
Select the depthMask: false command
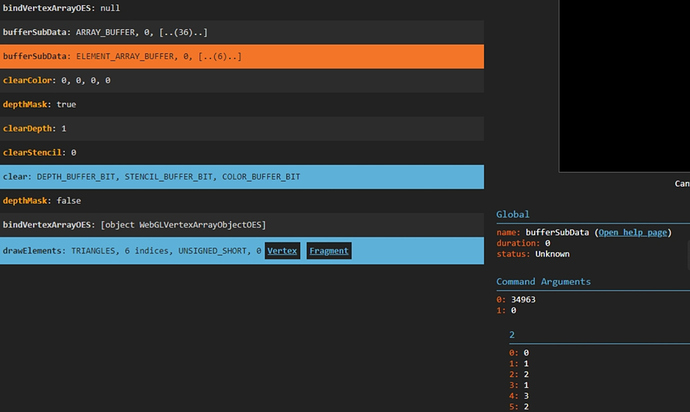[x=42, y=201]
